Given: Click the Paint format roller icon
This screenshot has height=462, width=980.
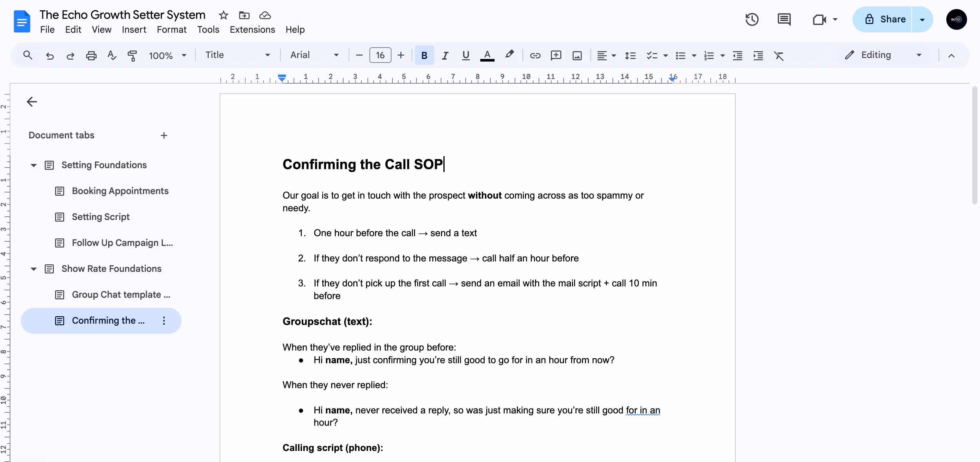Looking at the screenshot, I should pos(132,55).
